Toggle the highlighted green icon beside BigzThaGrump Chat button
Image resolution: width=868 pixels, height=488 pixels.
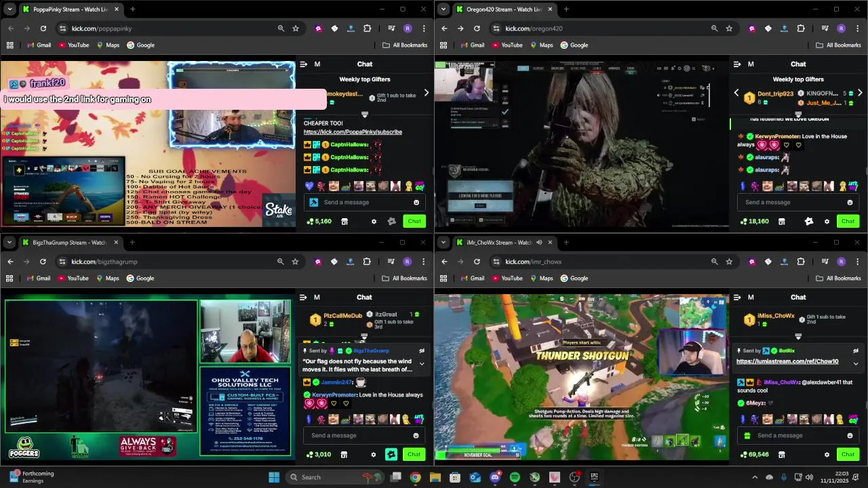click(x=391, y=454)
